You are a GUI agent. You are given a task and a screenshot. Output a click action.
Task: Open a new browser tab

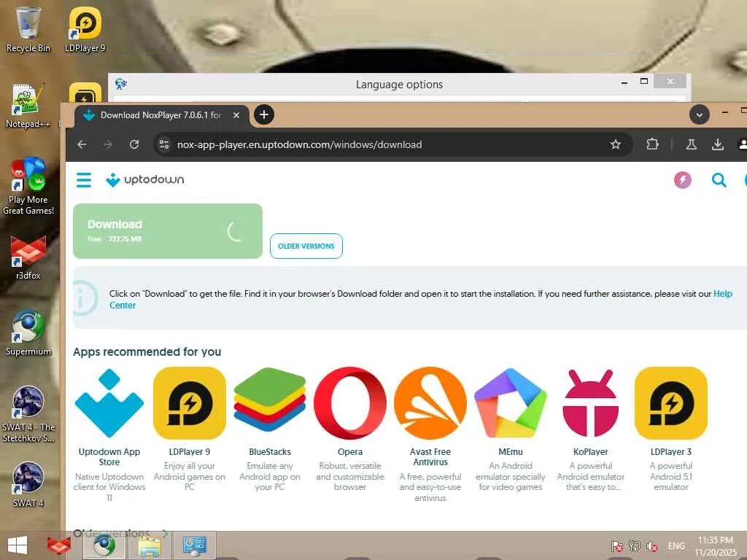[x=264, y=114]
